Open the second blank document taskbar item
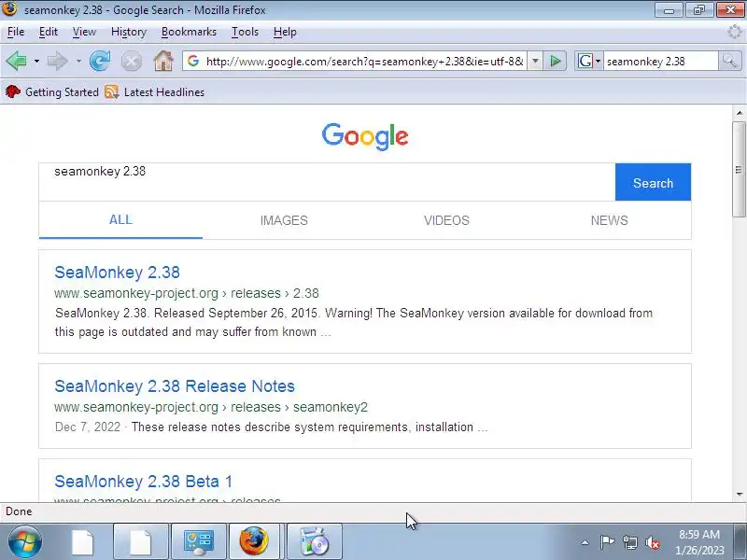 141,541
